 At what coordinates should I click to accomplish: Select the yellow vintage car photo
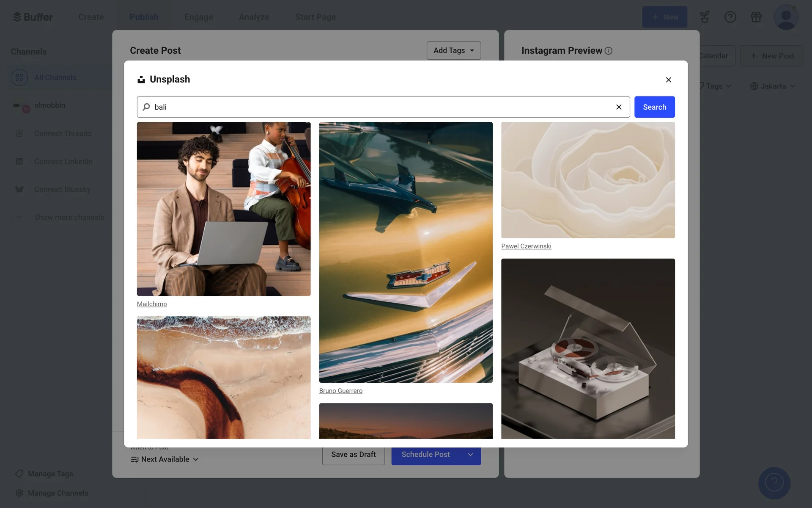pos(406,252)
